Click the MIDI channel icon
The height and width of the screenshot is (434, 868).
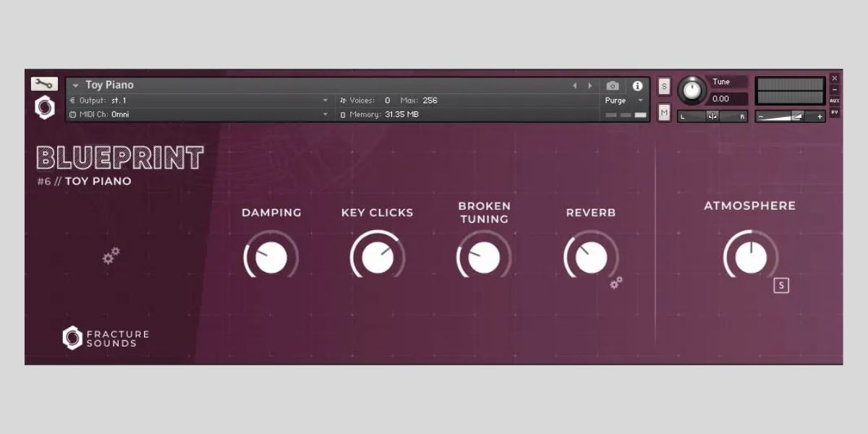pyautogui.click(x=72, y=114)
